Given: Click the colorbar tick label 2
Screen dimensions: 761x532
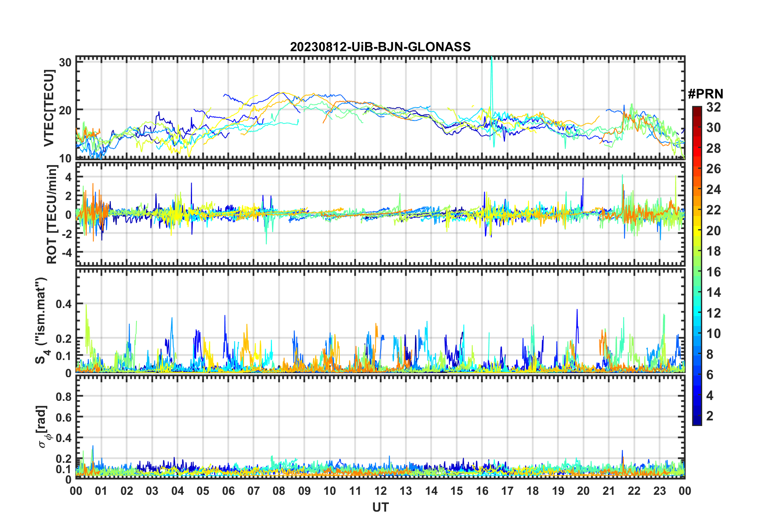Looking at the screenshot, I should (710, 416).
